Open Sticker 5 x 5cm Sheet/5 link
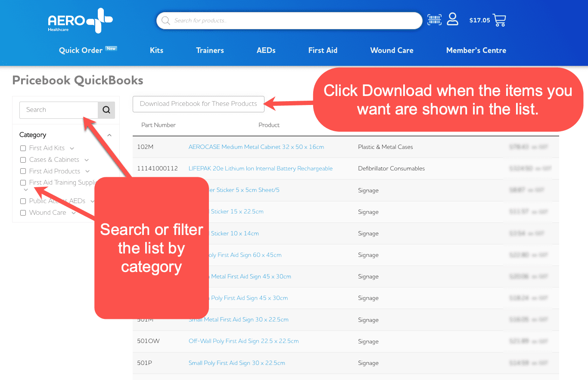Viewport: 588px width, 380px height. click(244, 190)
